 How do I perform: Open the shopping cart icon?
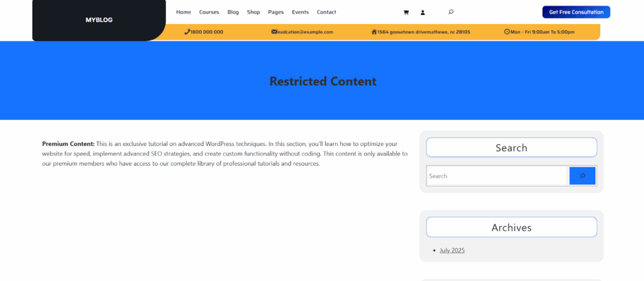(406, 12)
